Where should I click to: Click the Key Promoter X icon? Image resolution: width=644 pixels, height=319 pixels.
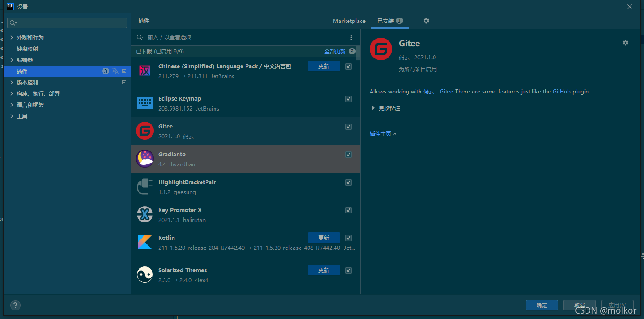pyautogui.click(x=145, y=214)
